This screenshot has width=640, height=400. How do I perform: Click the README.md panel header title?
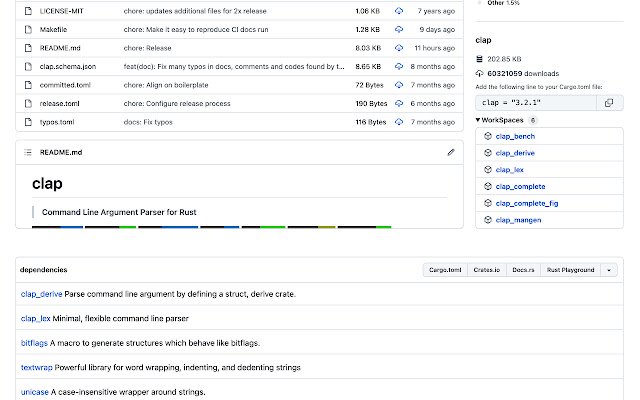coord(61,152)
